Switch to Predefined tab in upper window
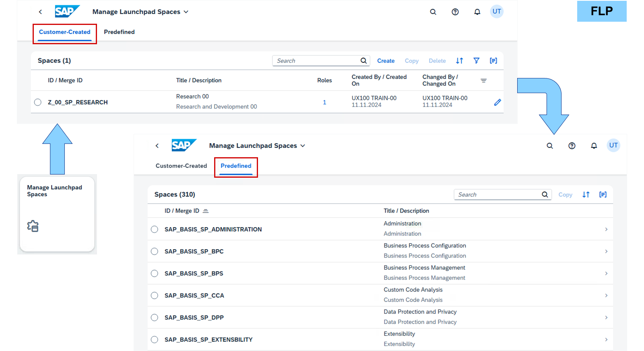This screenshot has height=351, width=644. click(x=119, y=32)
